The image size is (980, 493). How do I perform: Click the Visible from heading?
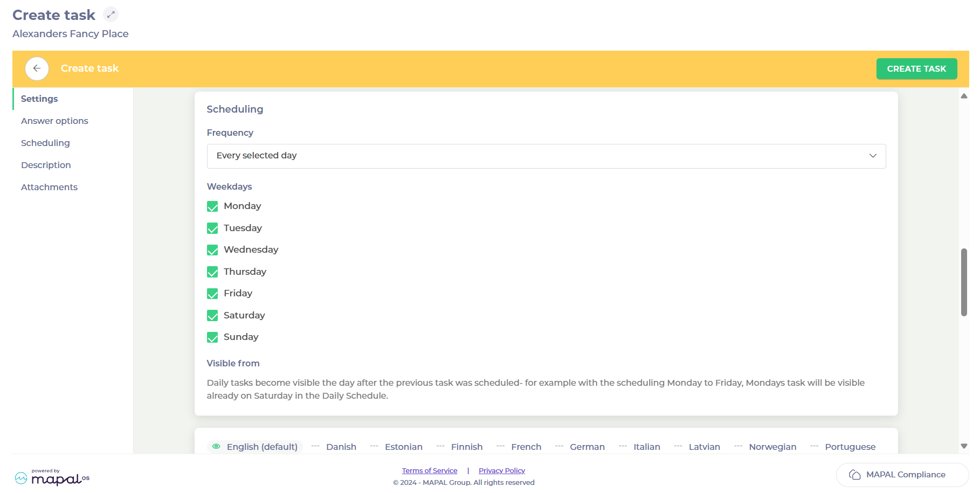[x=233, y=363]
